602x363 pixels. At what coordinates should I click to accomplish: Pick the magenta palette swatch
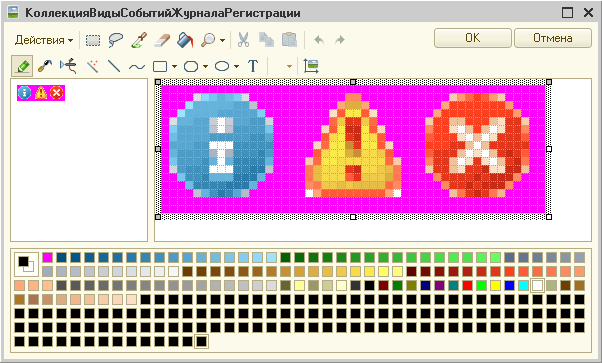pos(47,257)
